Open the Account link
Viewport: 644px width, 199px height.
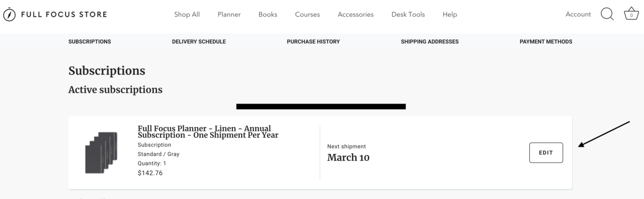click(578, 14)
